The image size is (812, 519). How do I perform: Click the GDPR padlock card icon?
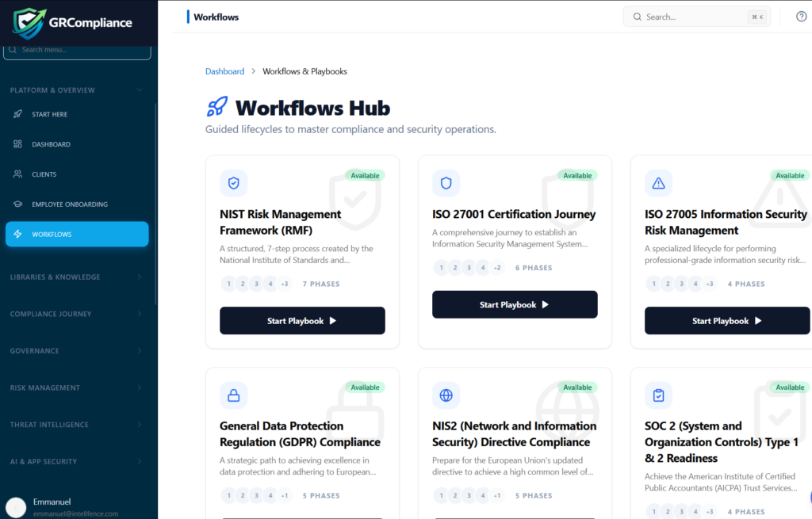coord(233,395)
